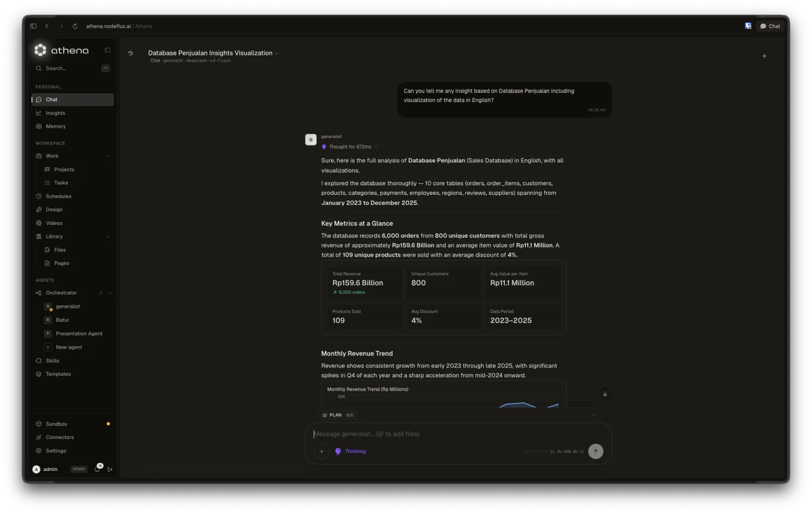Collapse the left sidebar panel icon

107,50
